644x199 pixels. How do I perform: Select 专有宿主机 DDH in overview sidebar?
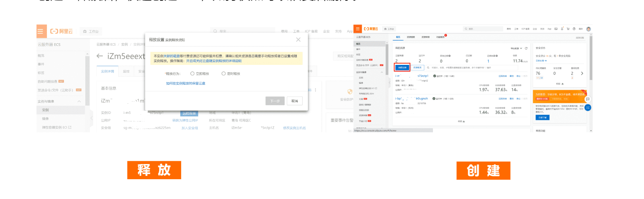pos(366,94)
